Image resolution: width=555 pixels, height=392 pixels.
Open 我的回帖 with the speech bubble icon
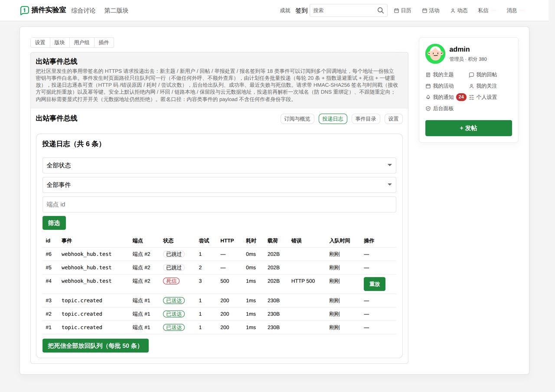pos(483,75)
